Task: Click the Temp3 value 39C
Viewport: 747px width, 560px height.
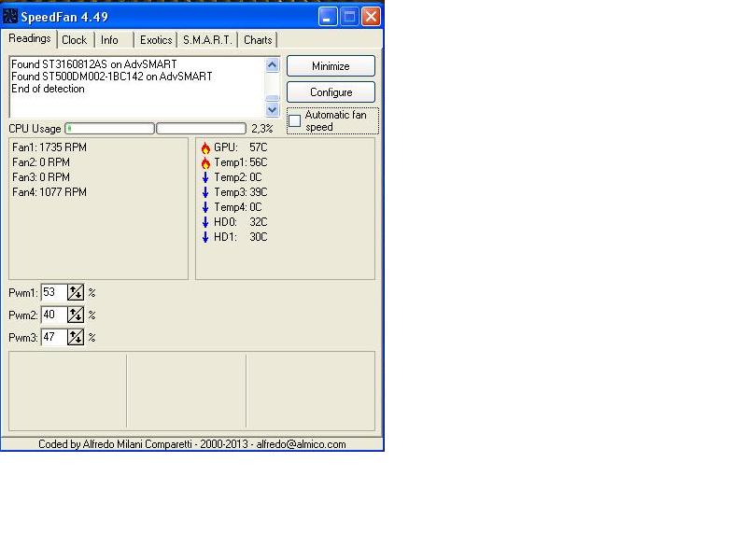Action: pyautogui.click(x=259, y=192)
